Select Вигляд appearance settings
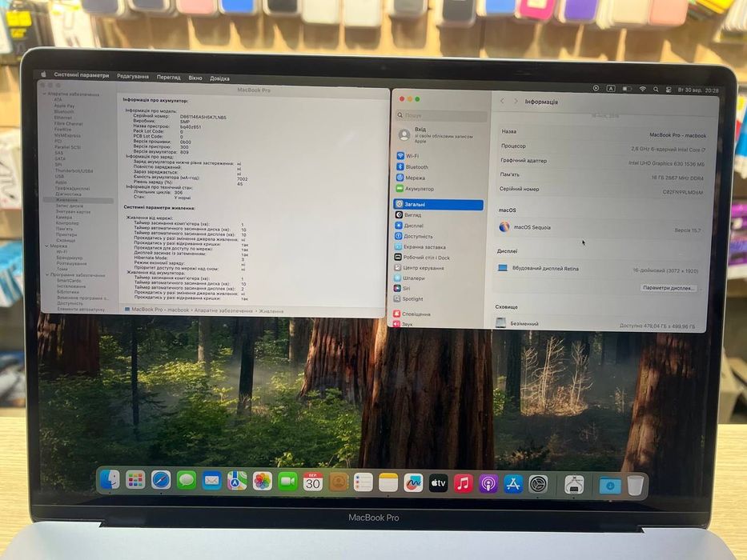 pyautogui.click(x=408, y=214)
